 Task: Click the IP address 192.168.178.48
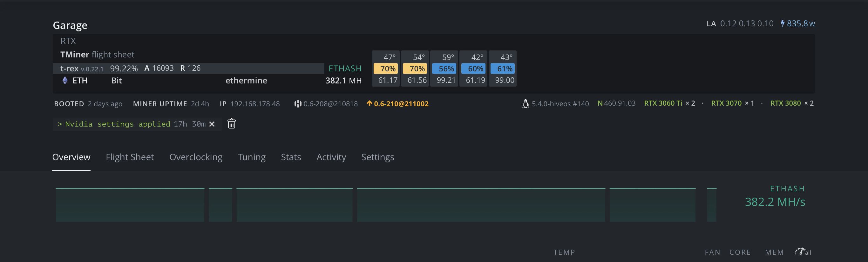[255, 104]
